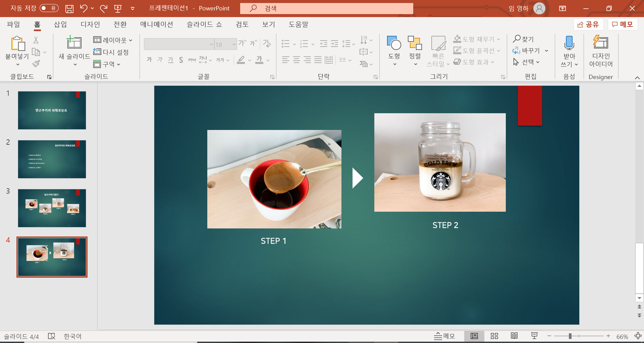
Task: Toggle bold (가) formatting
Action: click(x=149, y=60)
